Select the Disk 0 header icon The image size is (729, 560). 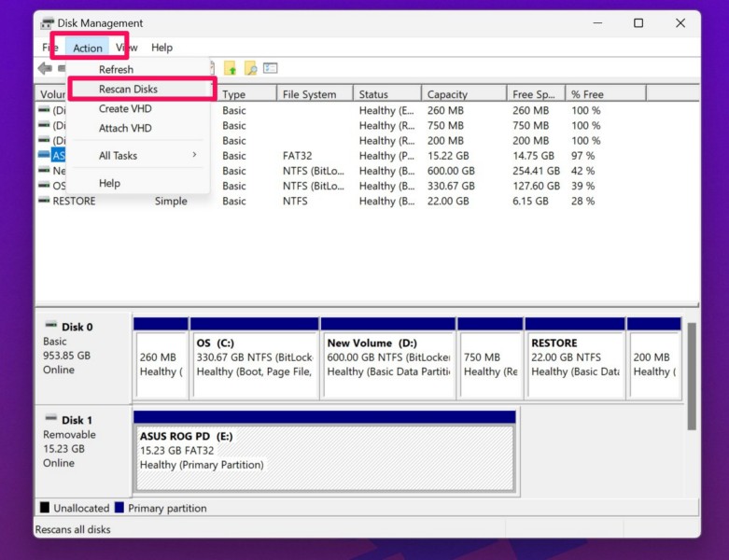click(x=49, y=327)
